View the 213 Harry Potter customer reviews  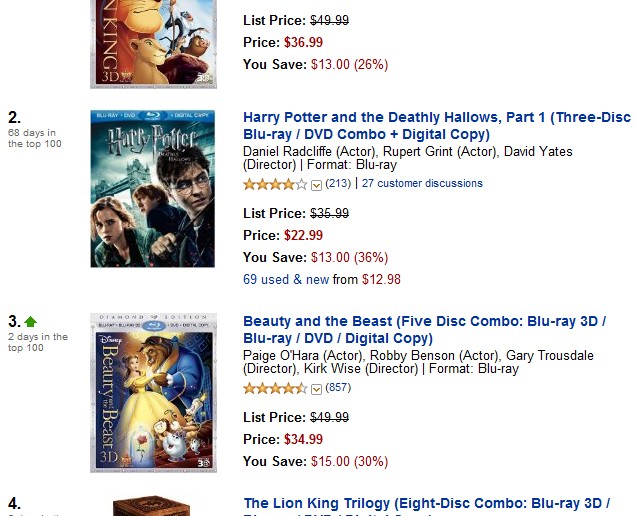point(338,184)
